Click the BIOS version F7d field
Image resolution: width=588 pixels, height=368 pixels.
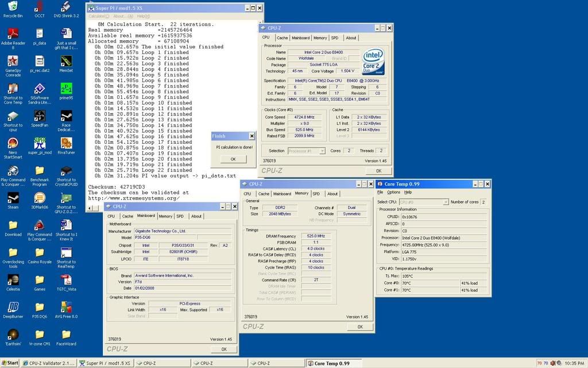click(182, 282)
